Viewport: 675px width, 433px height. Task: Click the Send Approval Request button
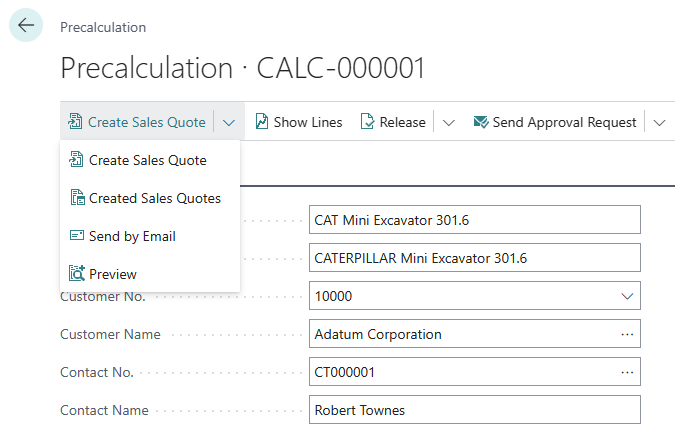pyautogui.click(x=564, y=122)
